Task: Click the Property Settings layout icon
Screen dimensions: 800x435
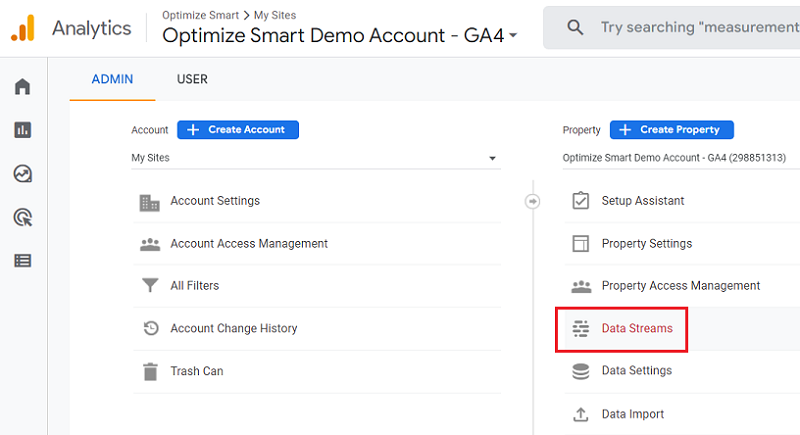Action: pyautogui.click(x=581, y=243)
